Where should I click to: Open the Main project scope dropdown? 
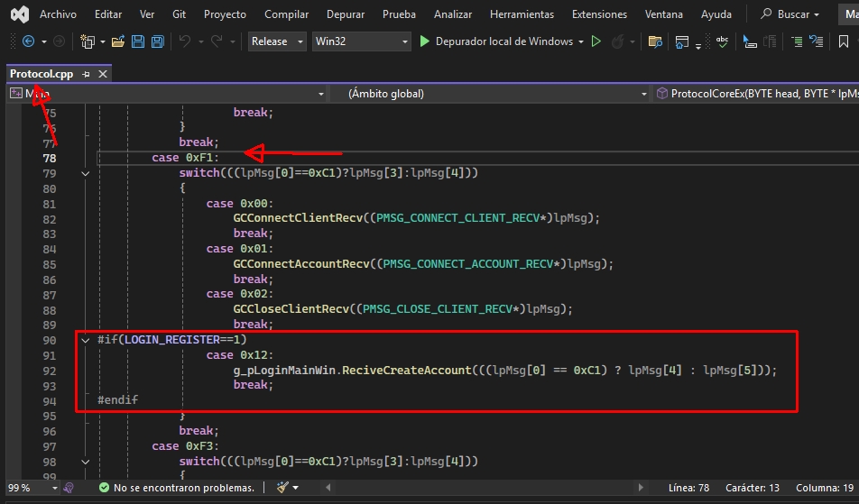tap(167, 94)
